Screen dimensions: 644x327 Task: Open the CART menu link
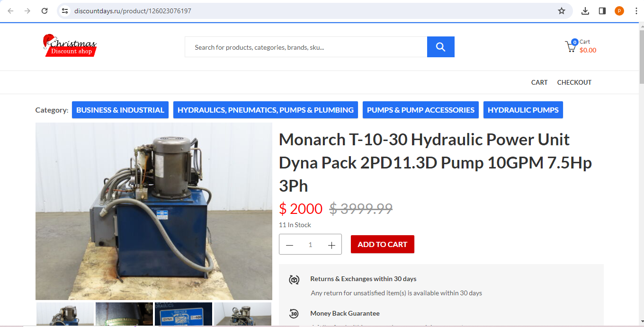tap(539, 82)
